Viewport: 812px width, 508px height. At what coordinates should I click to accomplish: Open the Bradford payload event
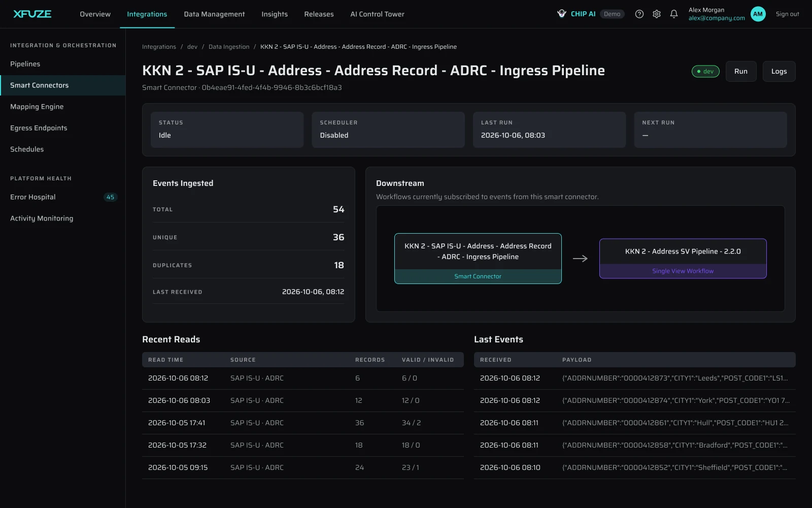635,445
